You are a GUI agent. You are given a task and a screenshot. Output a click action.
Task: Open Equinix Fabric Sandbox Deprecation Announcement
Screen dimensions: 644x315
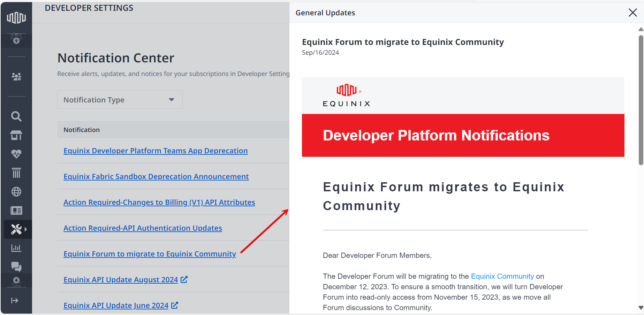pos(156,177)
